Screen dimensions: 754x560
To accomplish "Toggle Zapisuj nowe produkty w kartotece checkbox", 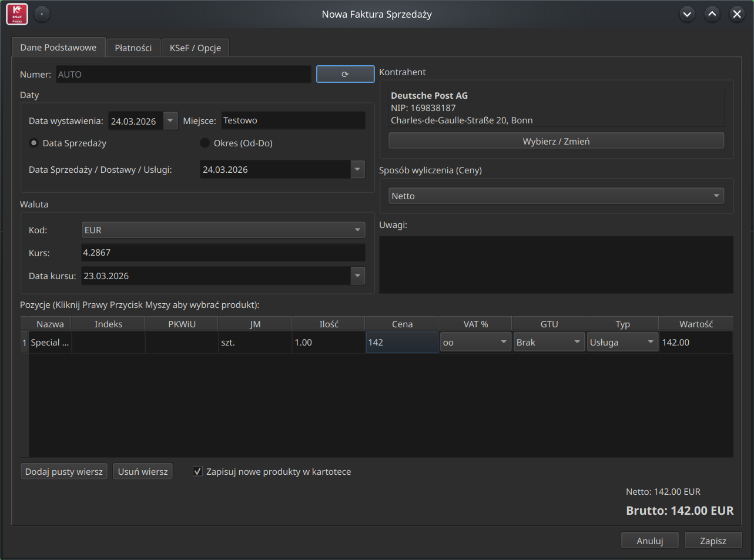I will (198, 471).
